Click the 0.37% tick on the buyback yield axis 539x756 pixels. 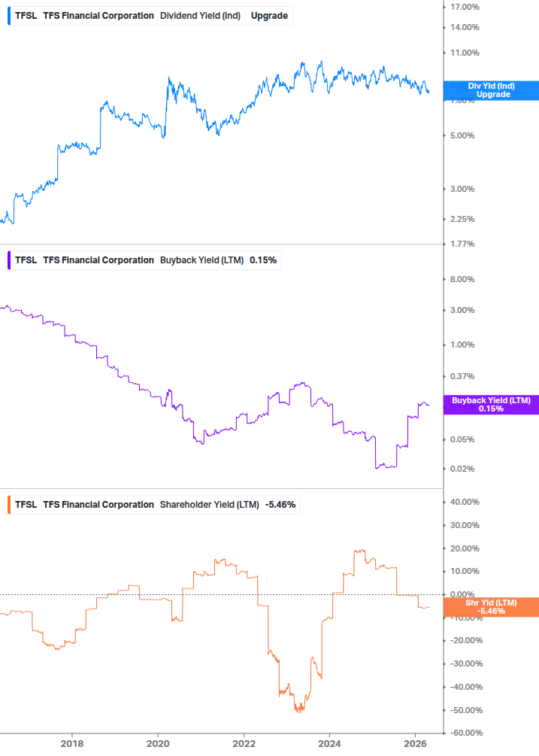(x=462, y=376)
